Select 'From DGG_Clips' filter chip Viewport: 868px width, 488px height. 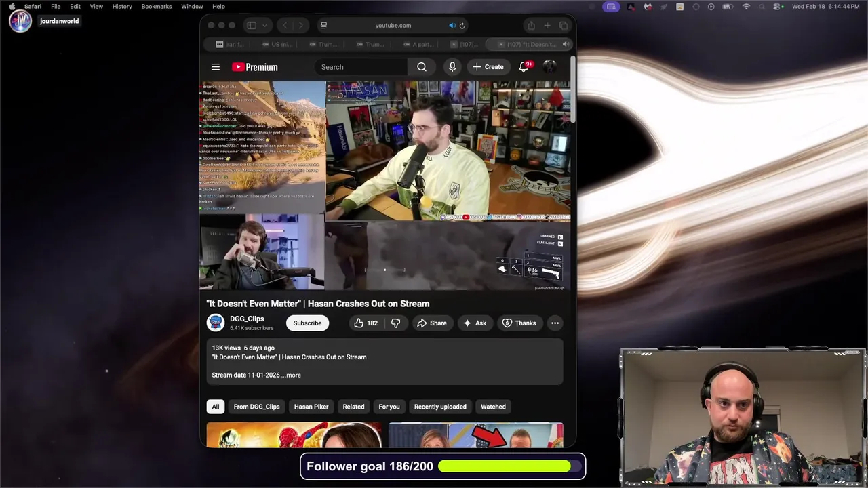point(256,407)
